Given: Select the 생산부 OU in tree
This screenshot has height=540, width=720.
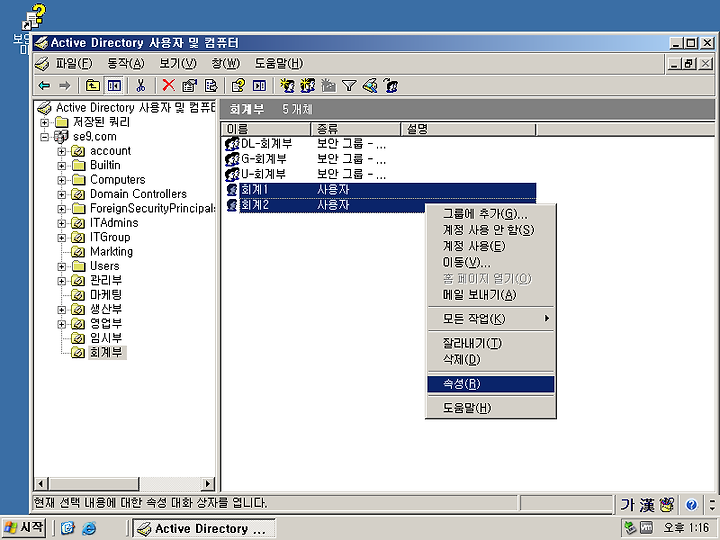Looking at the screenshot, I should pyautogui.click(x=106, y=309).
